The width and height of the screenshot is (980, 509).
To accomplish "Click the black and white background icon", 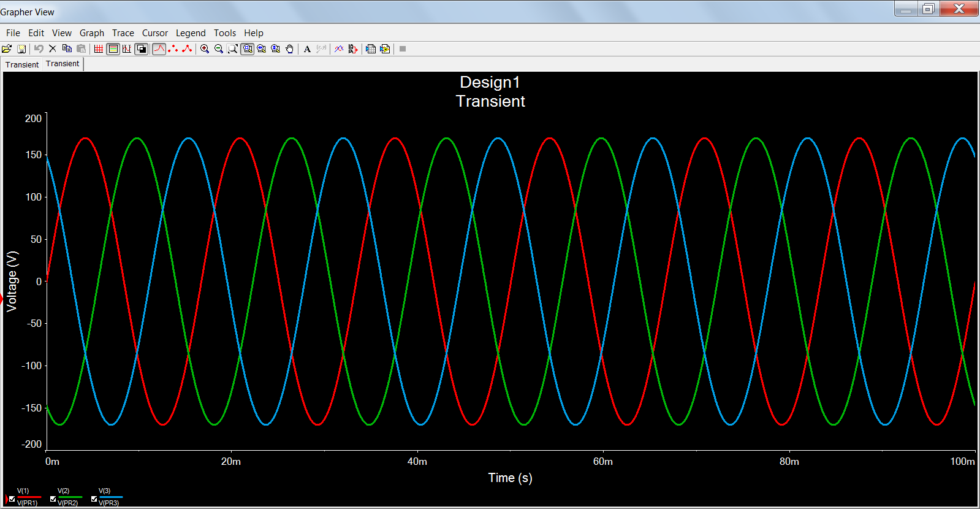I will click(x=142, y=49).
